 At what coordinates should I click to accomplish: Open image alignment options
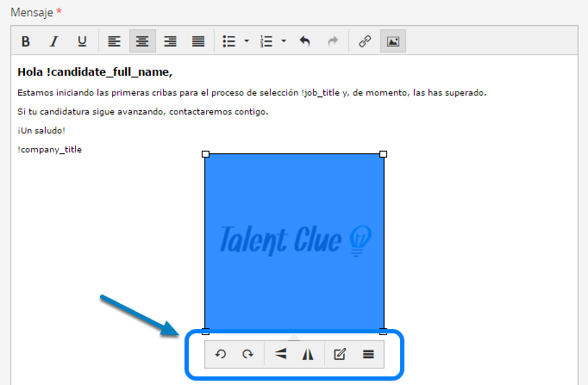point(368,354)
